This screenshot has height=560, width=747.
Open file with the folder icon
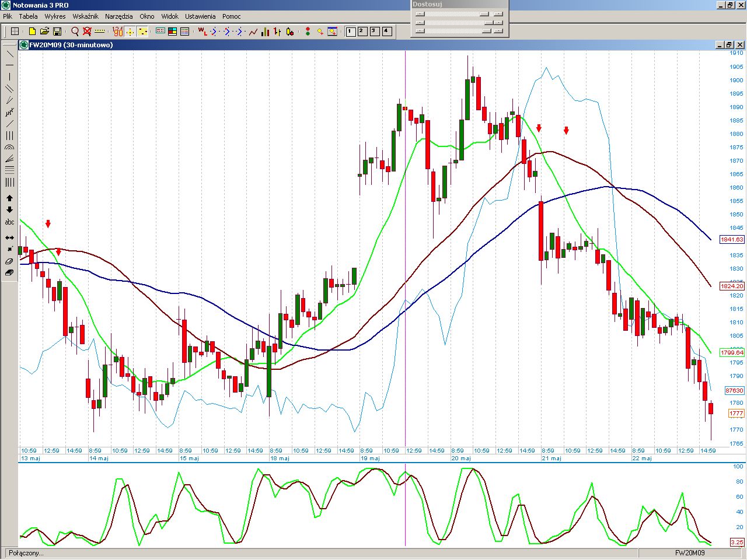pyautogui.click(x=44, y=32)
